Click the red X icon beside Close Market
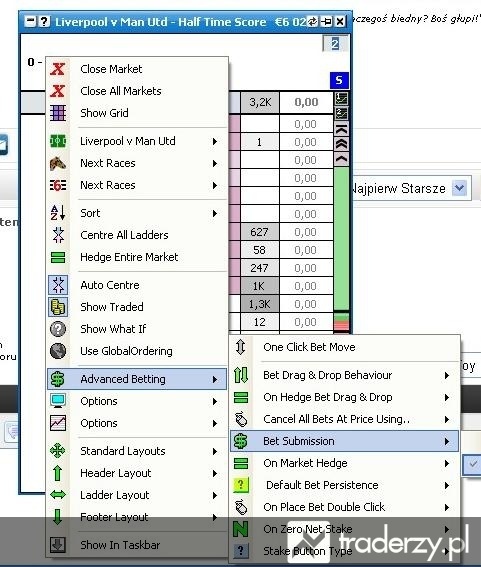The width and height of the screenshot is (481, 567). pos(58,69)
